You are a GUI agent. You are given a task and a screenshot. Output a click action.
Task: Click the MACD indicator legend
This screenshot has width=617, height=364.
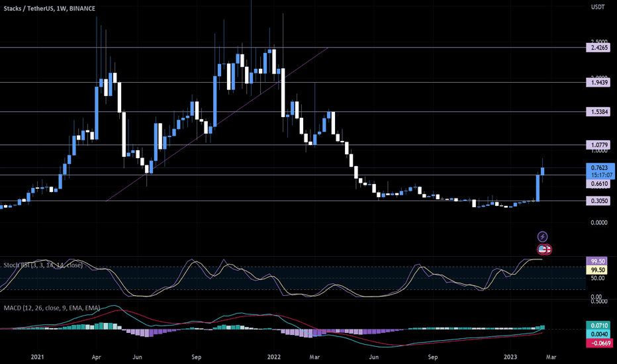point(52,308)
